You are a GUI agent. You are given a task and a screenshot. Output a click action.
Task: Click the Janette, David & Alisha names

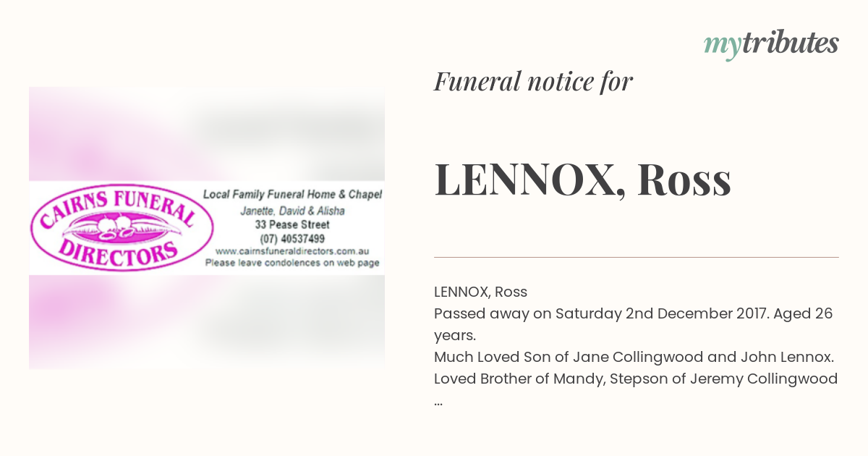(292, 211)
